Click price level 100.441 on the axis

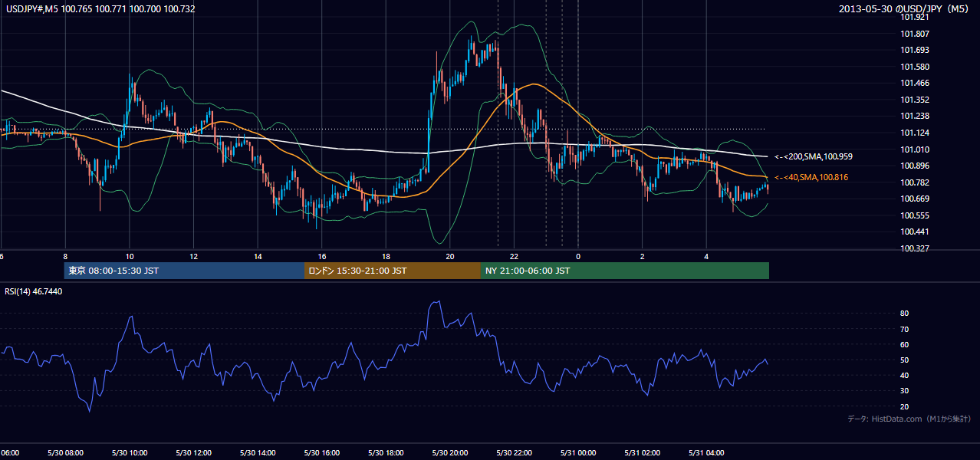click(914, 232)
